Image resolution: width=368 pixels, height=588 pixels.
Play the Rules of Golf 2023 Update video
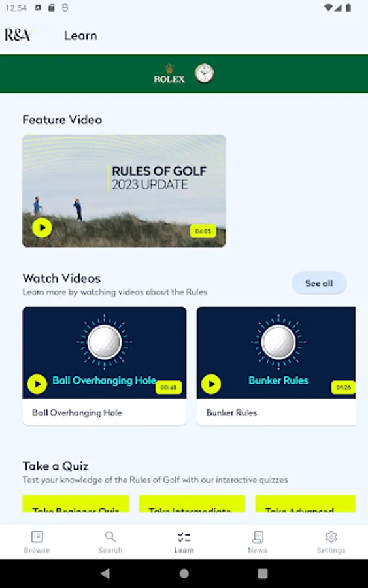point(42,227)
